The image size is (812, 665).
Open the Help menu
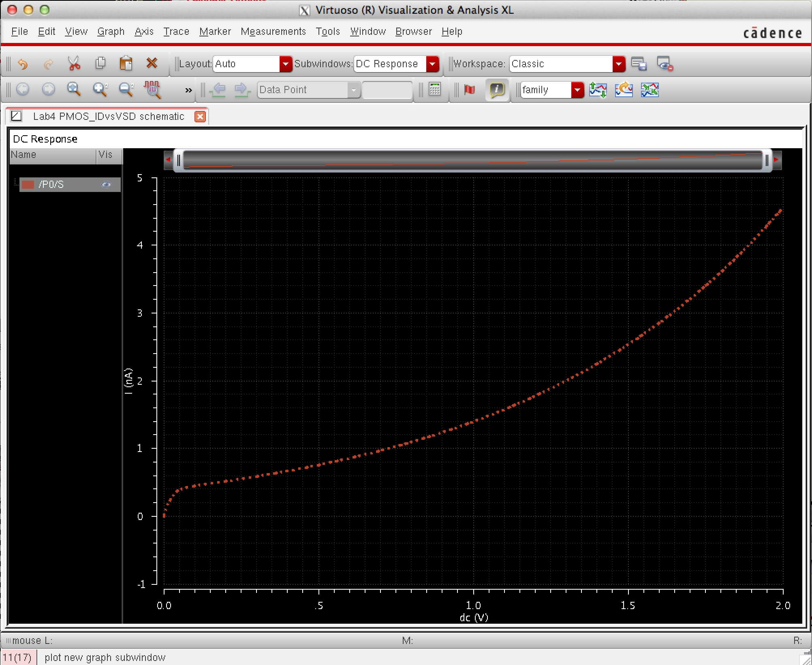[x=452, y=31]
